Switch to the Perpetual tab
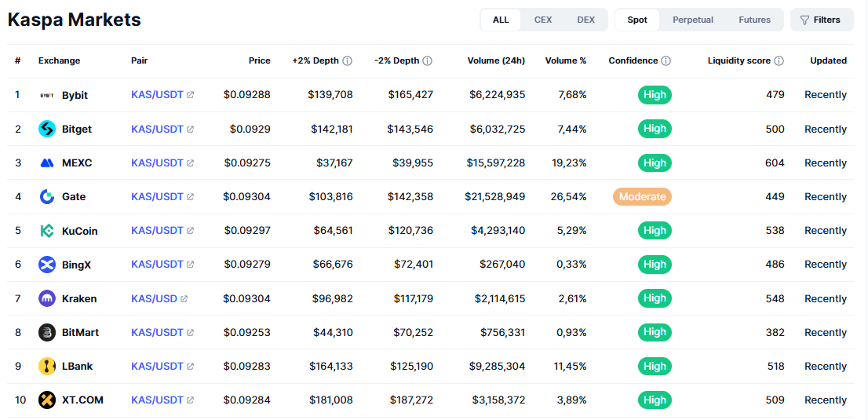 pyautogui.click(x=693, y=20)
